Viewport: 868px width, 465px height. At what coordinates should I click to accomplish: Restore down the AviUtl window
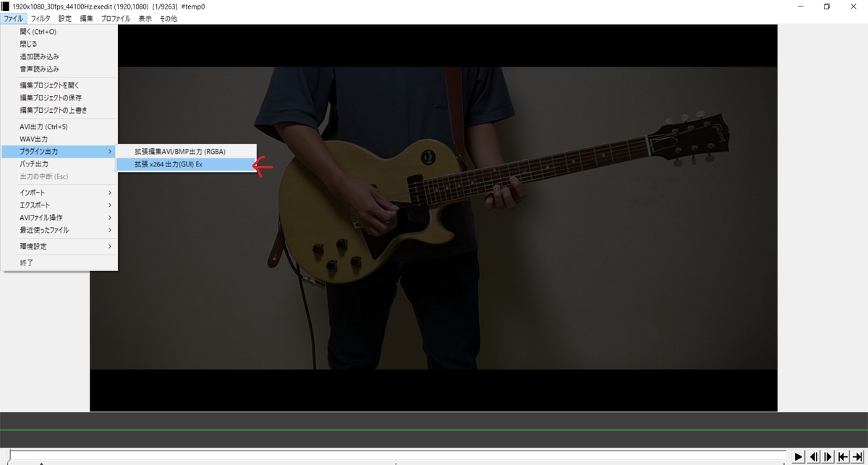827,7
